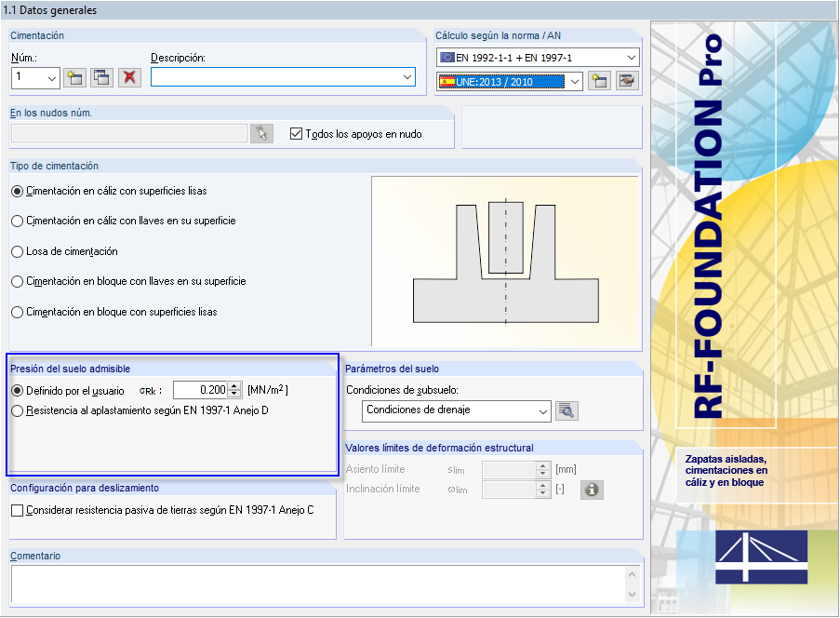Click 'Valores límites de deformación estructural' label
Viewport: 840px width, 618px height.
coord(439,448)
